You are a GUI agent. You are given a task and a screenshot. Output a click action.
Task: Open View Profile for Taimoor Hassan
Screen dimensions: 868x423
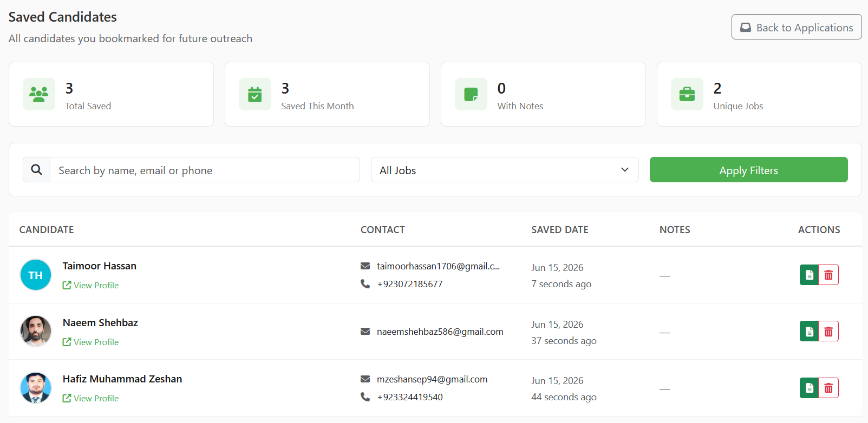(x=90, y=285)
